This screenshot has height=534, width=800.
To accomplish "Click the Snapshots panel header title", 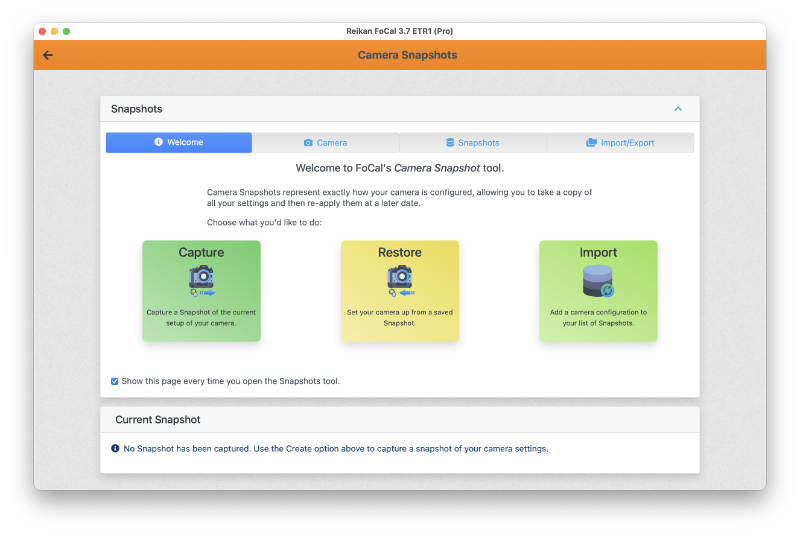I will click(137, 109).
